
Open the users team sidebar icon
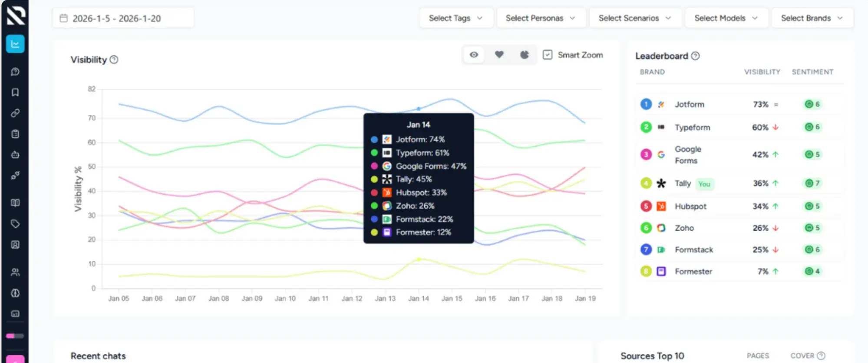pyautogui.click(x=15, y=272)
